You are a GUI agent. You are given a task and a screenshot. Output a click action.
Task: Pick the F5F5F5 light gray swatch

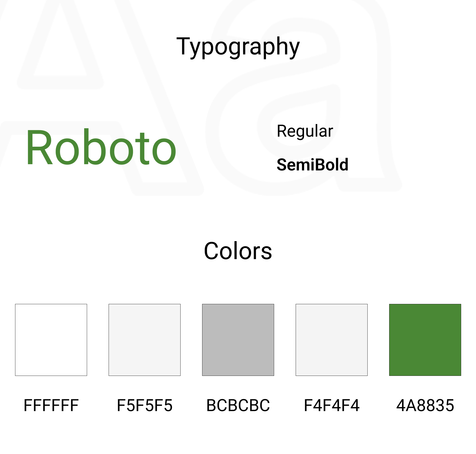[145, 340]
